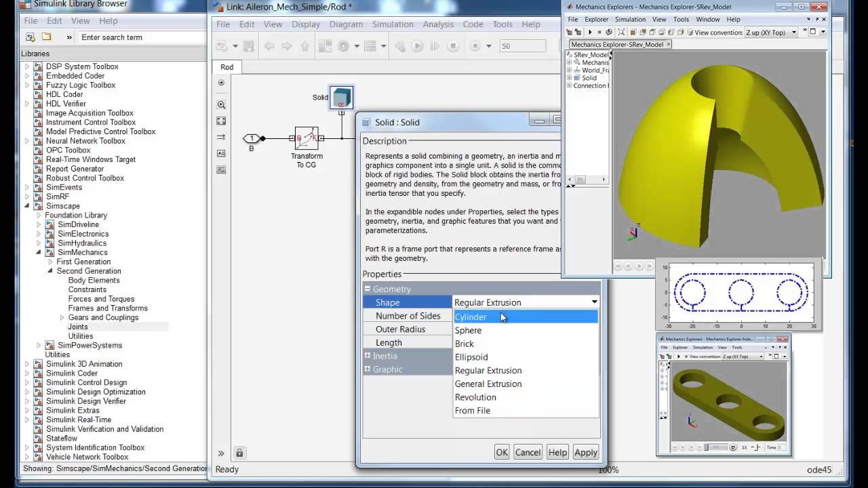Collapse the Simscape library tree node

pos(28,206)
